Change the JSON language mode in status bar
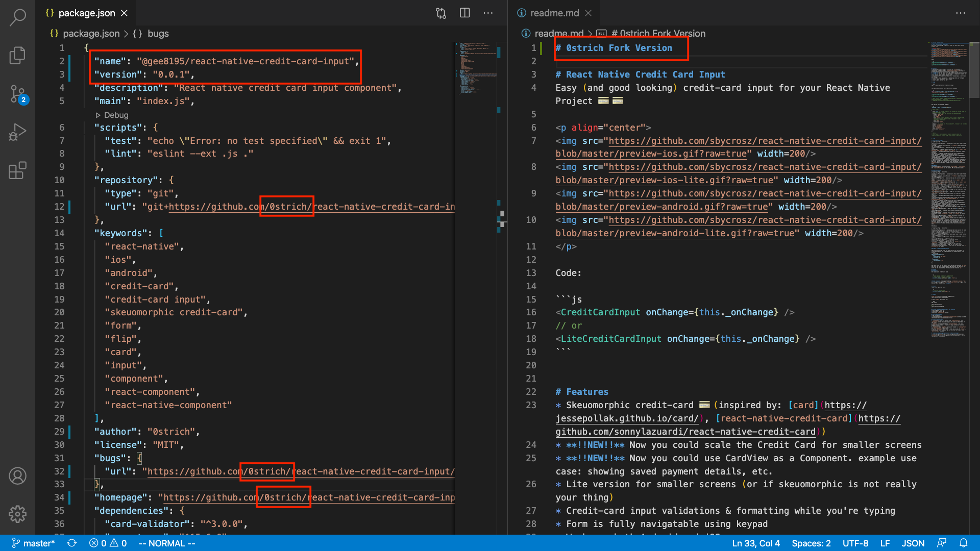The height and width of the screenshot is (551, 980). (x=913, y=543)
